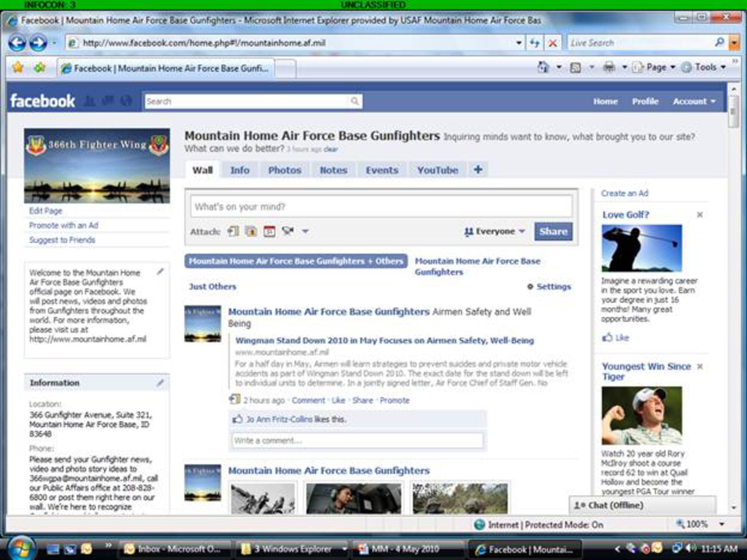747x560 pixels.
Task: Open the Suggest to Friends link
Action: click(62, 240)
